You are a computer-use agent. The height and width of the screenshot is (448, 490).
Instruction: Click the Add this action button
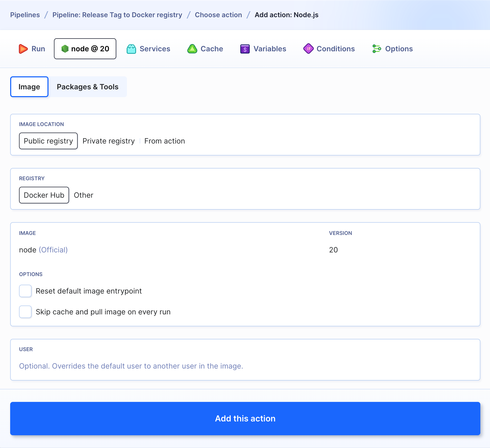click(x=245, y=419)
